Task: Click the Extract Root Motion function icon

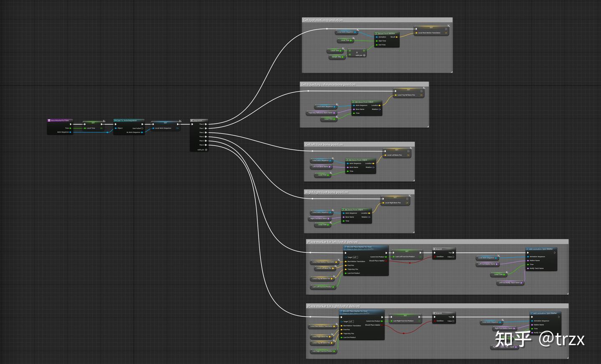Action: point(376,34)
